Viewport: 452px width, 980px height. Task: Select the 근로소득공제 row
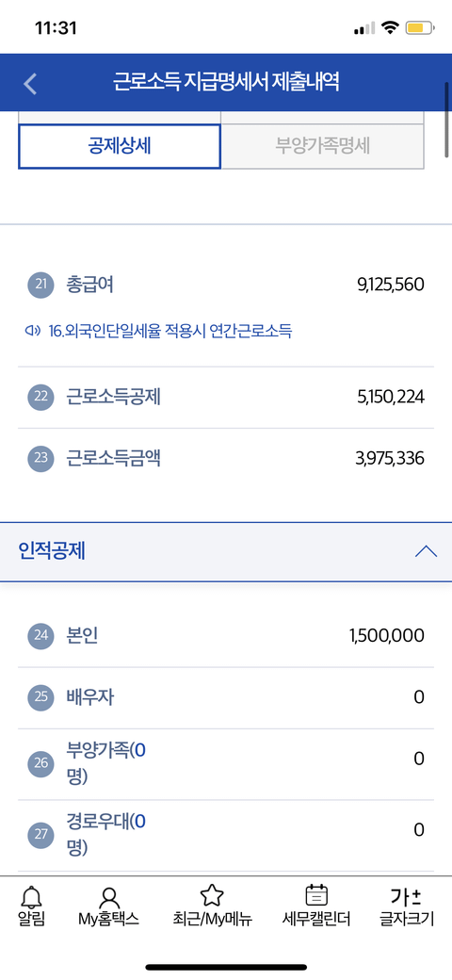point(226,398)
